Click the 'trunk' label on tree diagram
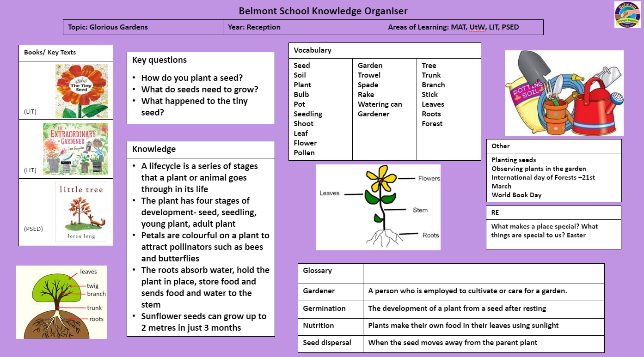 point(94,308)
